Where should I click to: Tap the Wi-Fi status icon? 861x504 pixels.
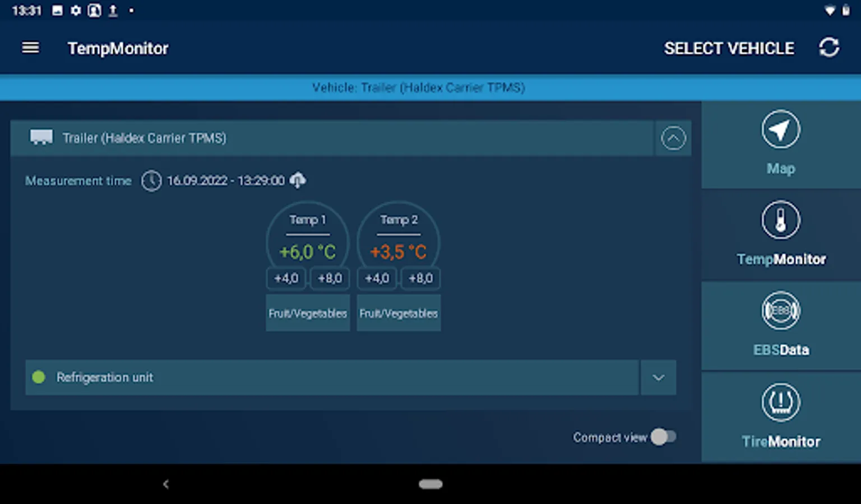pyautogui.click(x=830, y=11)
